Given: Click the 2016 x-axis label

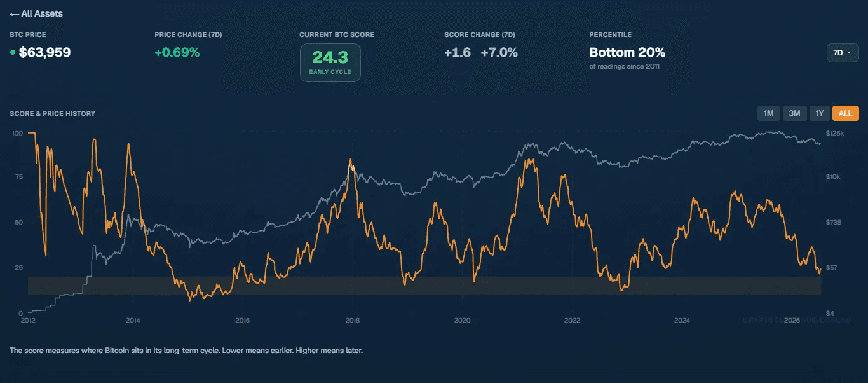Looking at the screenshot, I should pyautogui.click(x=241, y=320).
